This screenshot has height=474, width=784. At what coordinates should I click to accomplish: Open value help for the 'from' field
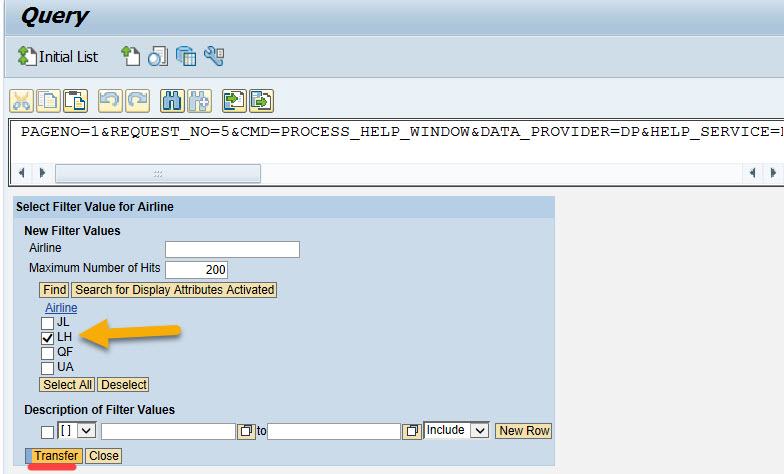tap(246, 431)
